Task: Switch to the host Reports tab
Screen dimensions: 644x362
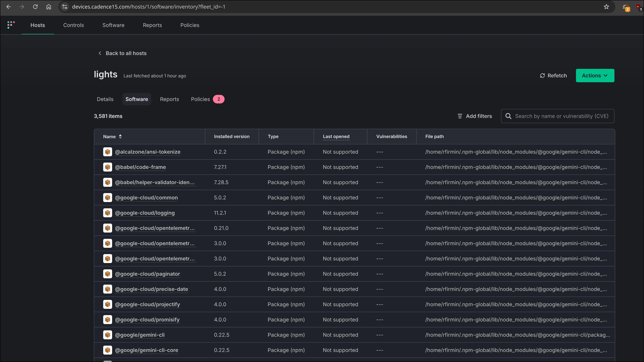Action: pyautogui.click(x=170, y=99)
